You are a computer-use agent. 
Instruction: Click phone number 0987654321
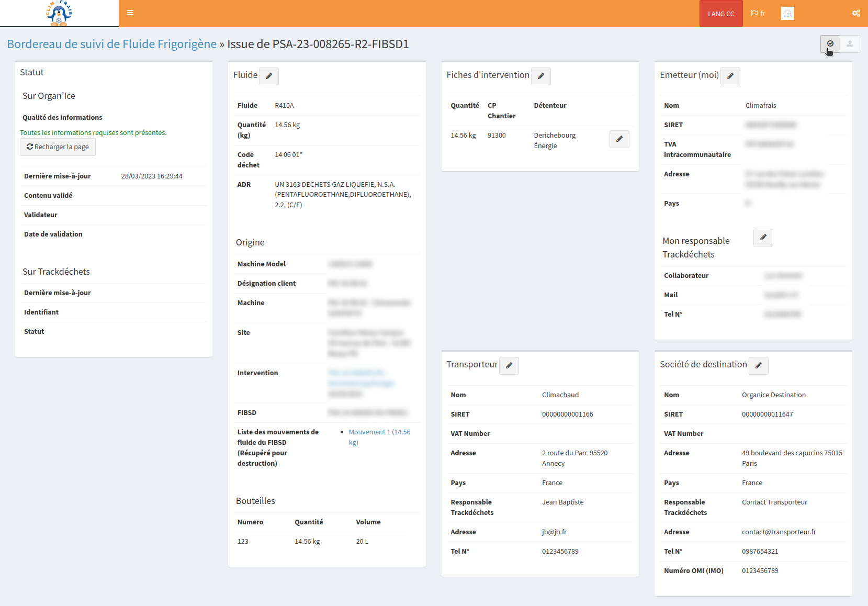coord(760,552)
